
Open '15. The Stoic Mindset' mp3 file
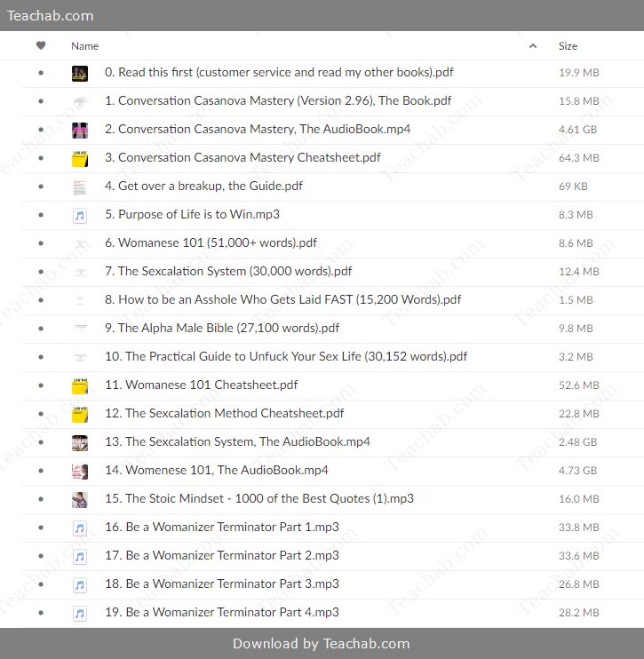tap(259, 498)
